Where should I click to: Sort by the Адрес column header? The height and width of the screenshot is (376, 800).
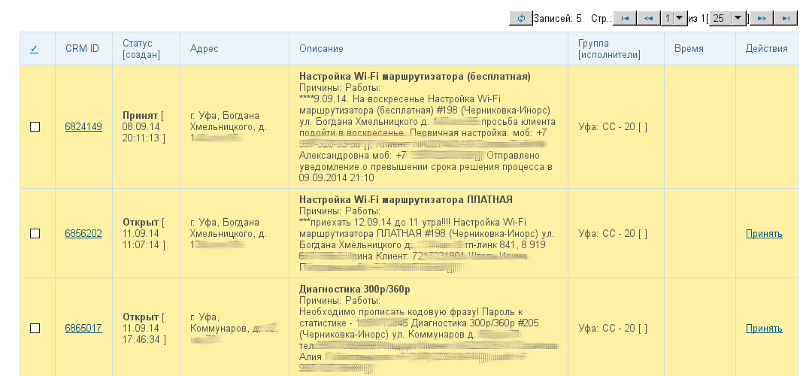[x=204, y=49]
